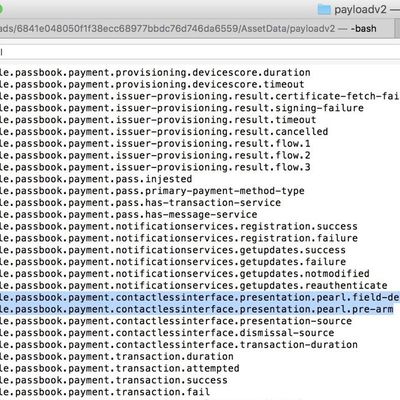The width and height of the screenshot is (400, 400).
Task: Click line ending getupdates.notmodified
Action: pos(185,274)
